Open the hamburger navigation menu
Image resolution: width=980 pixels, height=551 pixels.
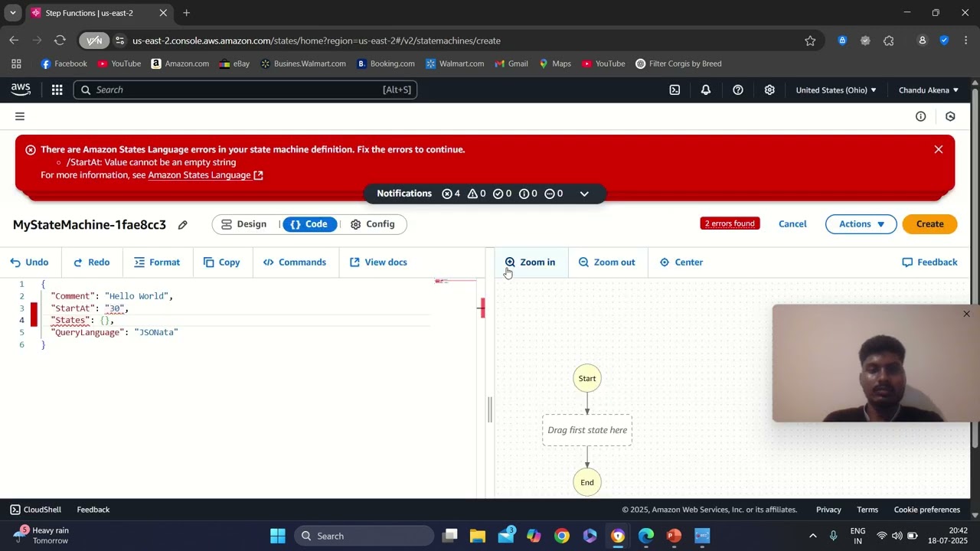pyautogui.click(x=20, y=116)
